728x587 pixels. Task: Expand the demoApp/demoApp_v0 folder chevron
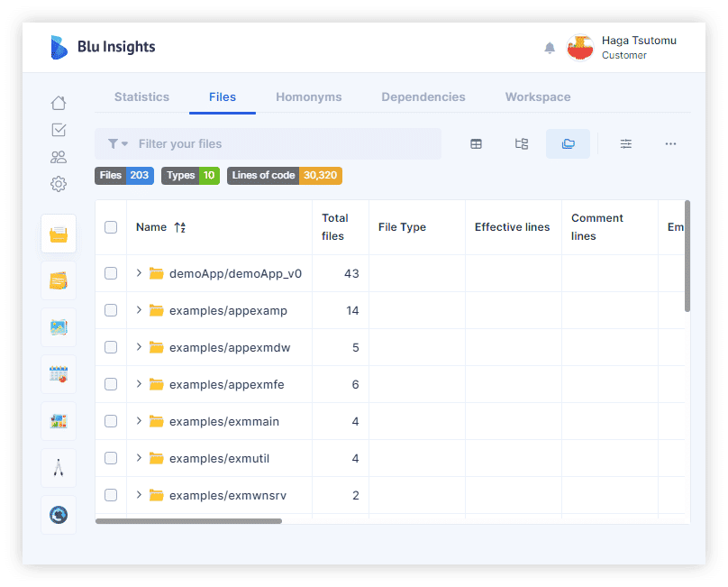139,273
